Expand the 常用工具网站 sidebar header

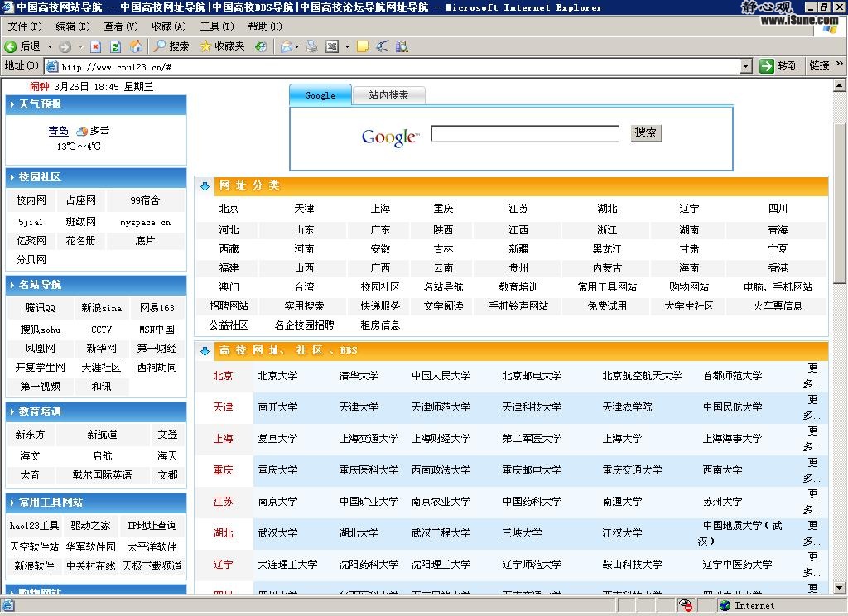pyautogui.click(x=96, y=503)
